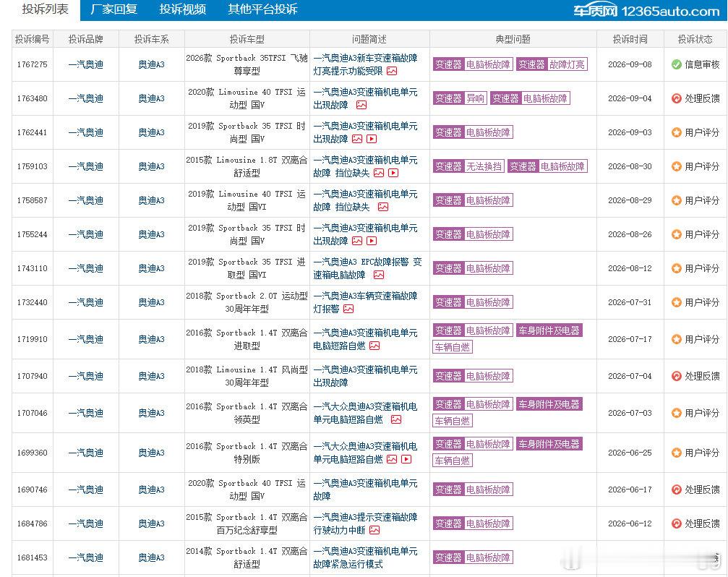Open image icon for complaint 1755244
This screenshot has height=577, width=728.
tap(357, 241)
